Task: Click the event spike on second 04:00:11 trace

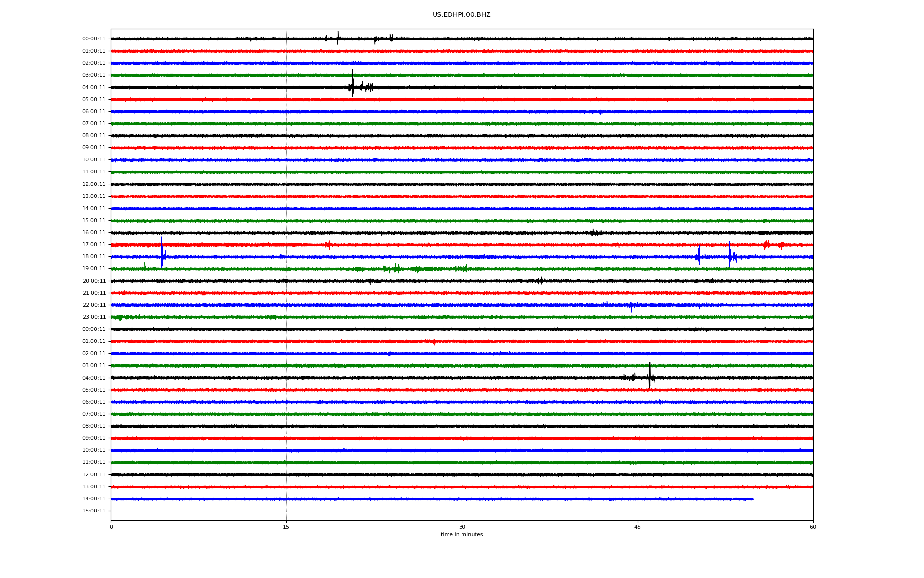Action: (x=649, y=375)
